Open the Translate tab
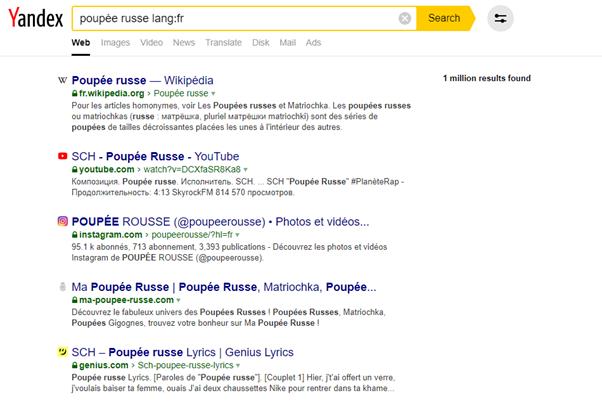602x412 pixels. tap(223, 43)
